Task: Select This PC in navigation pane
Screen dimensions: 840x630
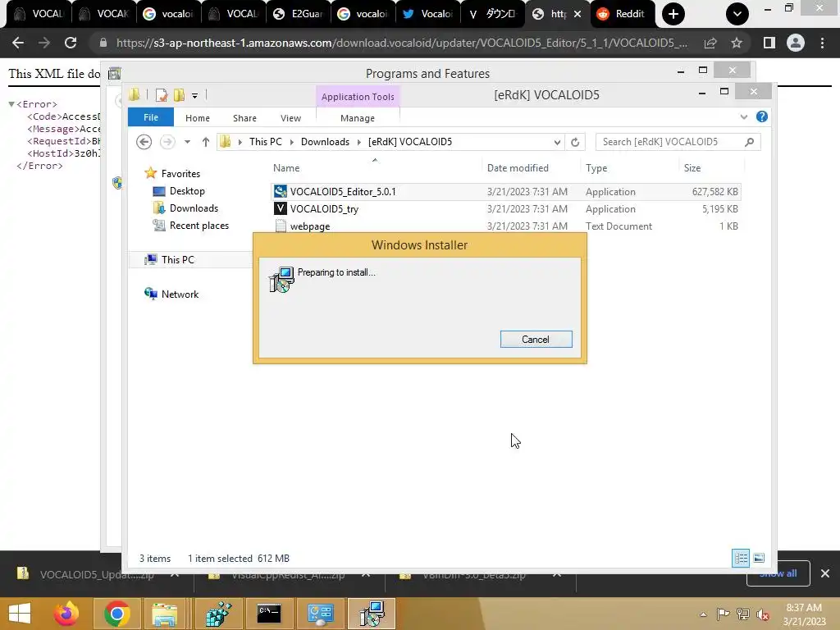Action: [x=178, y=260]
